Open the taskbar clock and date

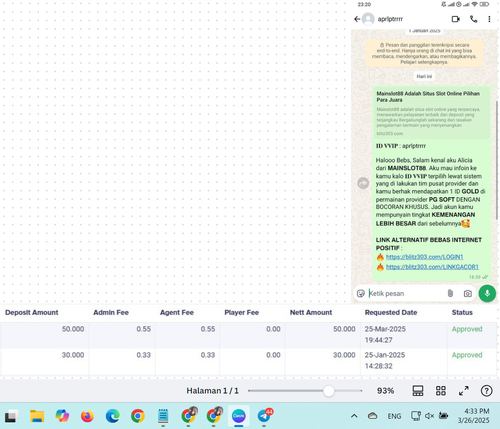tap(473, 416)
